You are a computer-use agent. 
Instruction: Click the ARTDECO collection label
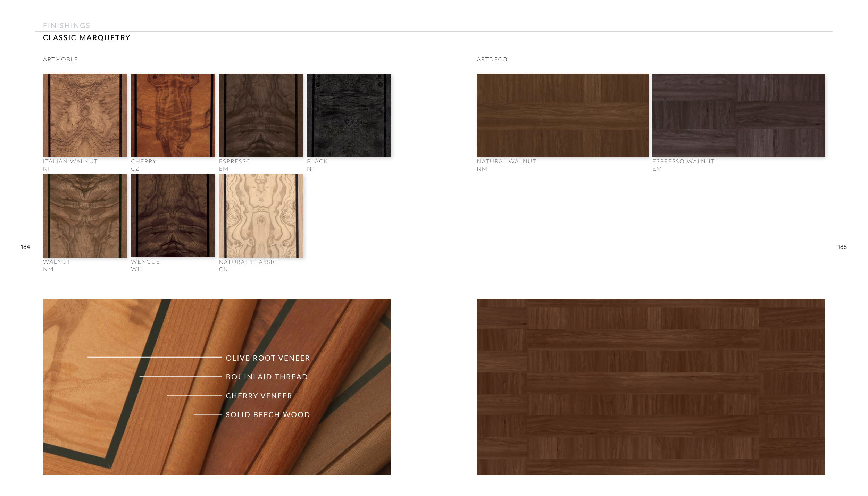tap(492, 59)
